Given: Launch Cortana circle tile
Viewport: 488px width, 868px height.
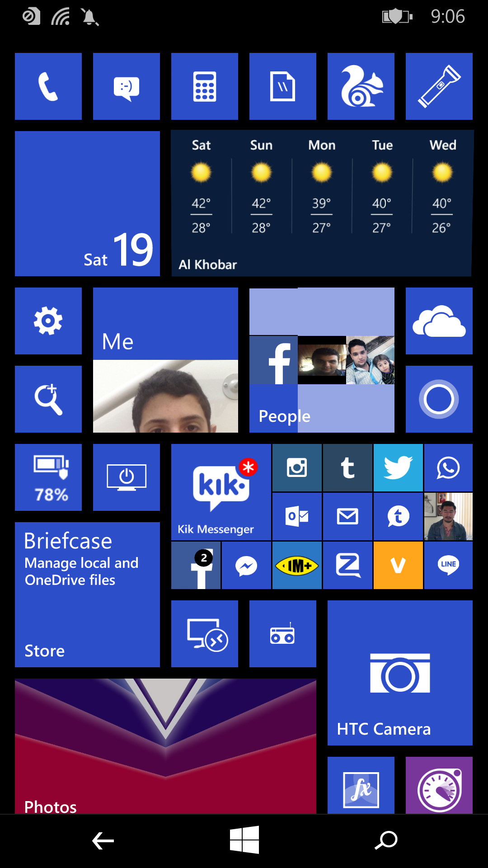Looking at the screenshot, I should 439,399.
